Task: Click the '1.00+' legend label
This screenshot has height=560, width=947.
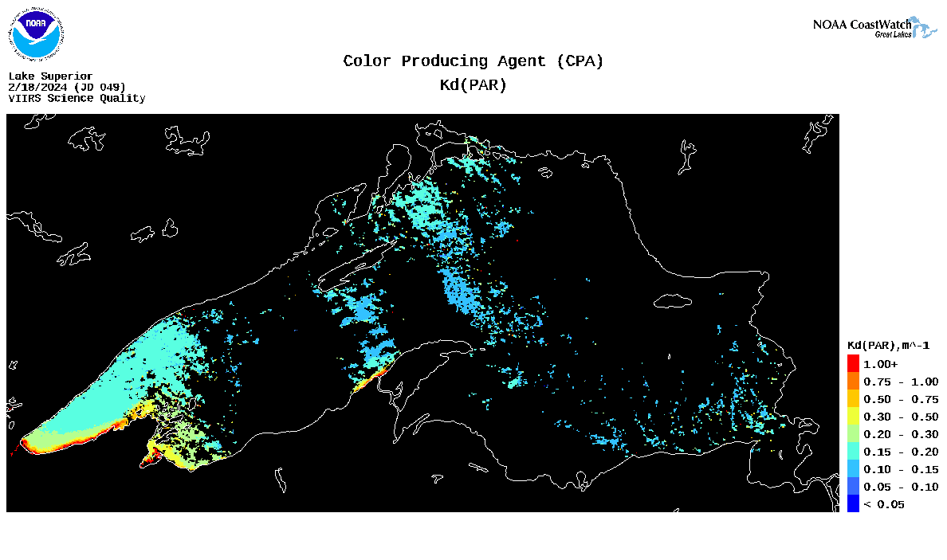Action: point(881,365)
